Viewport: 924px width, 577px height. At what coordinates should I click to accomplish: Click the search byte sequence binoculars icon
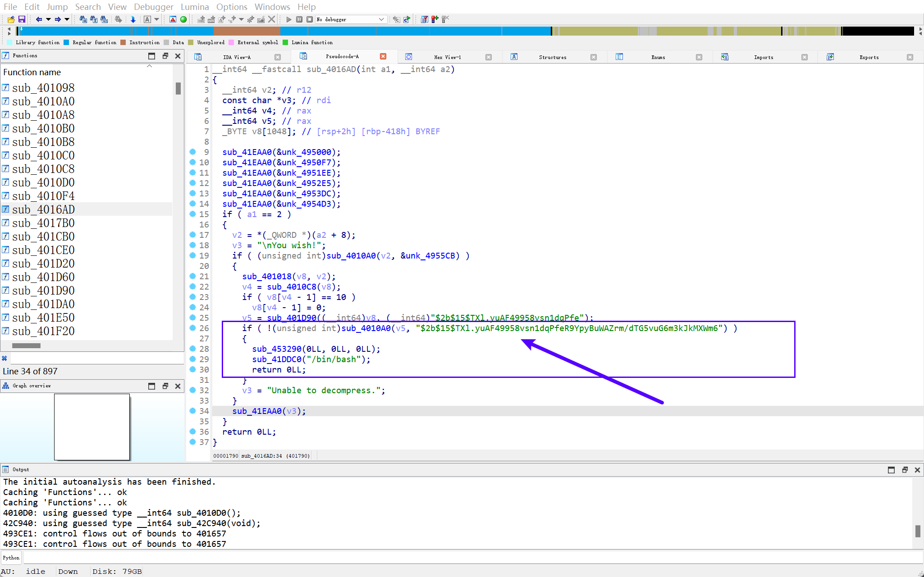(x=104, y=19)
